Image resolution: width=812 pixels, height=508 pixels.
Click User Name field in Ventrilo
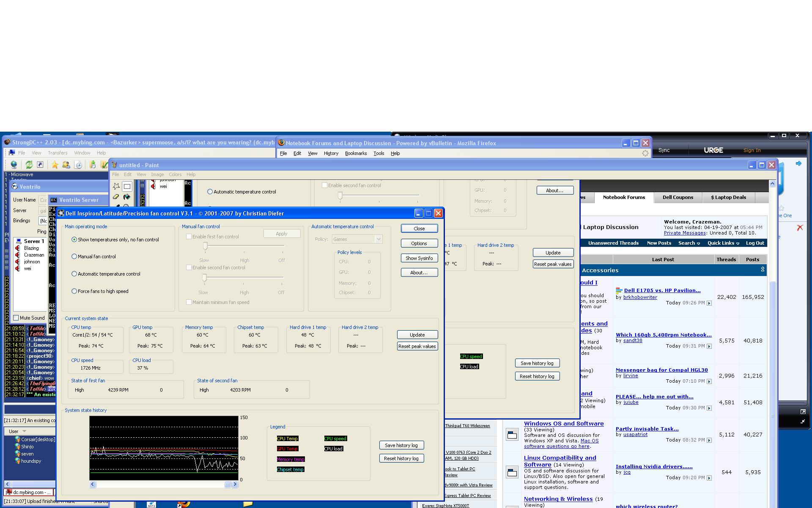click(43, 200)
